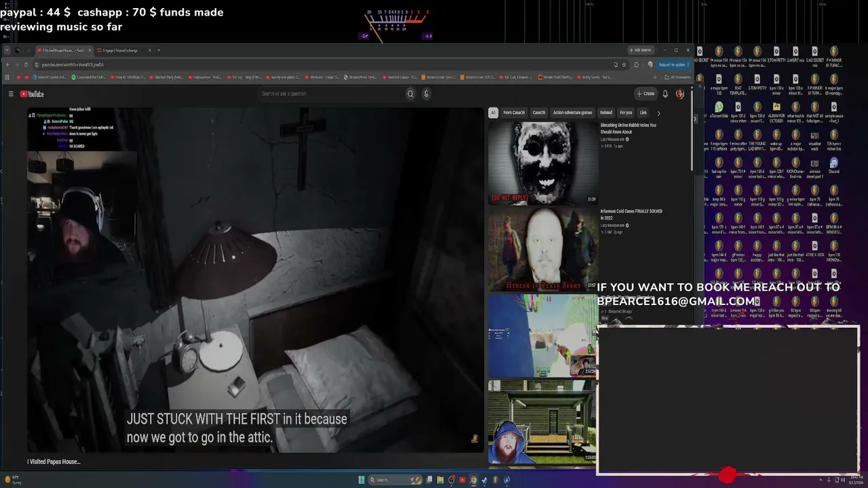The width and height of the screenshot is (868, 488).
Task: Open Task View on the taskbar
Action: click(429, 480)
